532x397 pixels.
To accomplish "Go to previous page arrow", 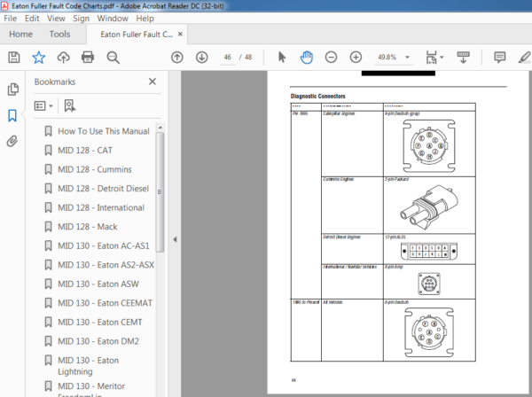I will (176, 58).
